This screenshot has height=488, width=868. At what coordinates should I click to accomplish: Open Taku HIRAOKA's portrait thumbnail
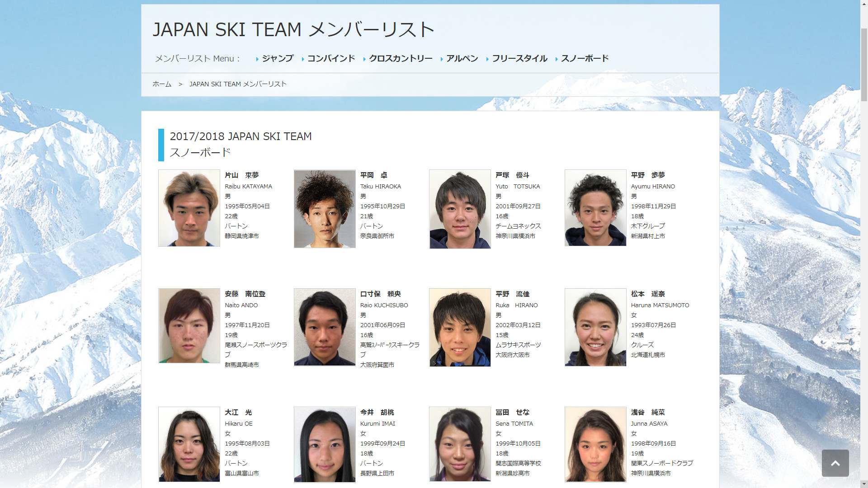click(x=325, y=209)
